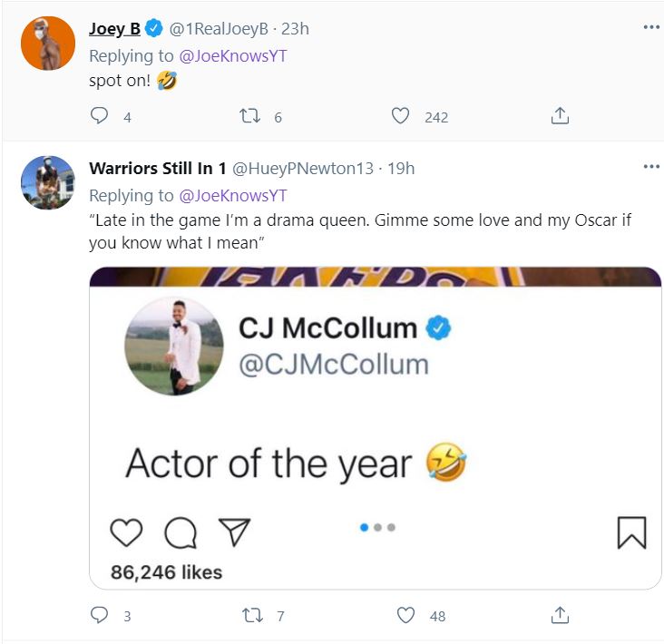Image resolution: width=664 pixels, height=644 pixels.
Task: Click Warriors Still In 1's avatar picture
Action: tap(47, 182)
